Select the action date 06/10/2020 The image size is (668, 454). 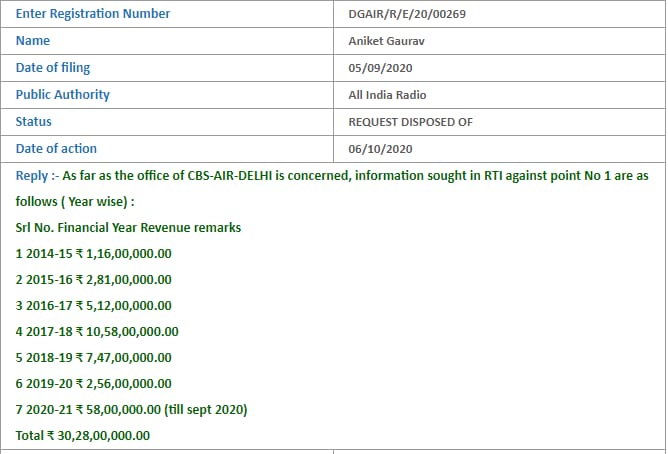point(380,149)
